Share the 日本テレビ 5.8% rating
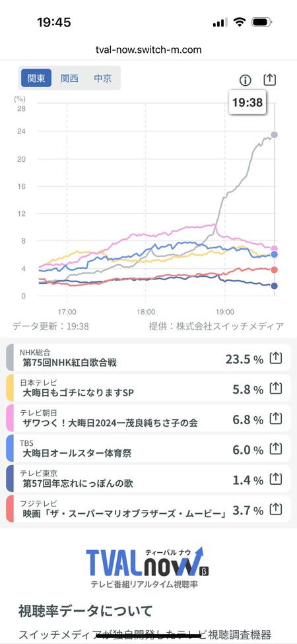This screenshot has height=644, width=297. (276, 388)
